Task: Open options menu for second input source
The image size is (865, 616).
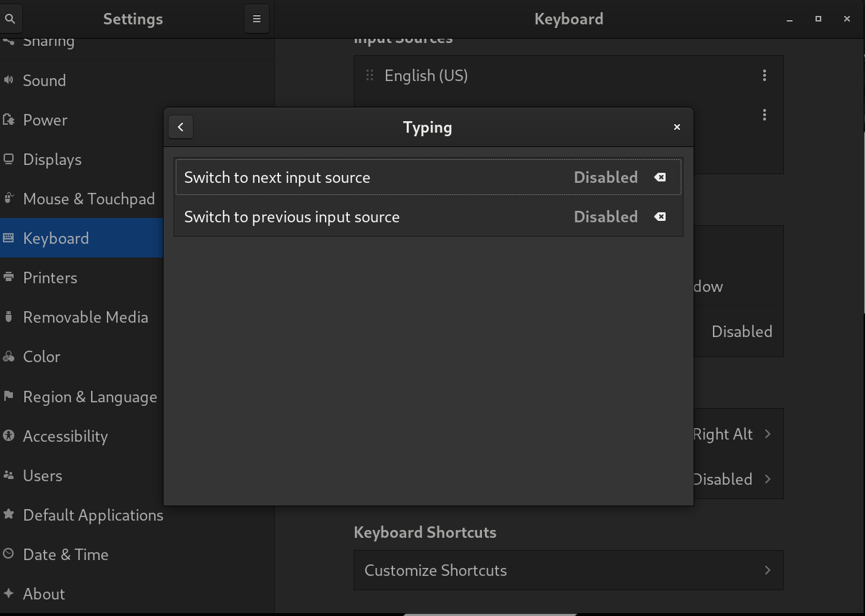Action: pos(765,115)
